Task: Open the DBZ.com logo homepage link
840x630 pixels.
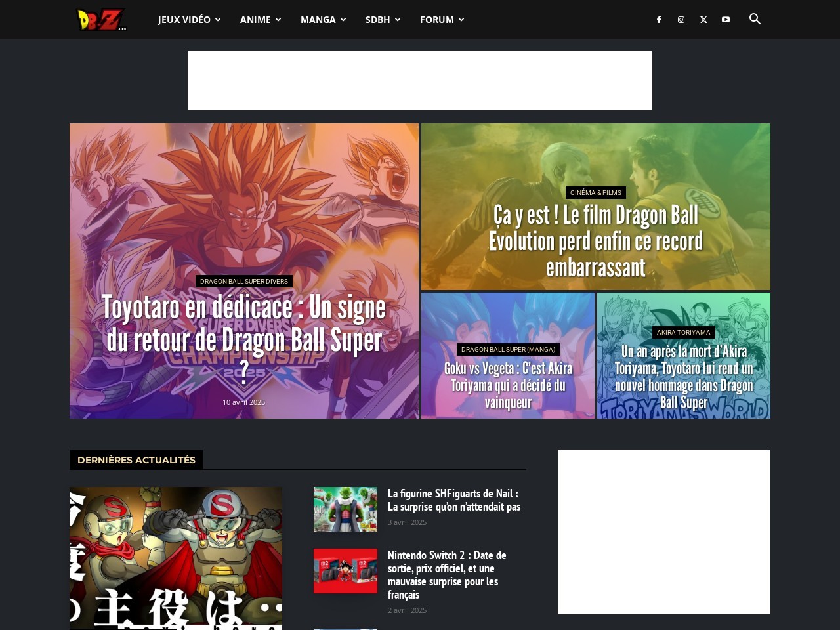Action: 101,20
